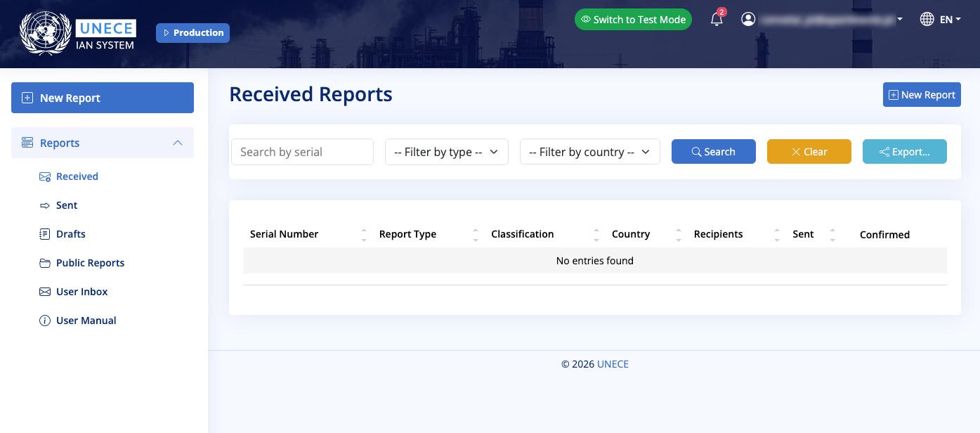Click the UNECE footer link
This screenshot has height=433, width=980.
click(613, 364)
